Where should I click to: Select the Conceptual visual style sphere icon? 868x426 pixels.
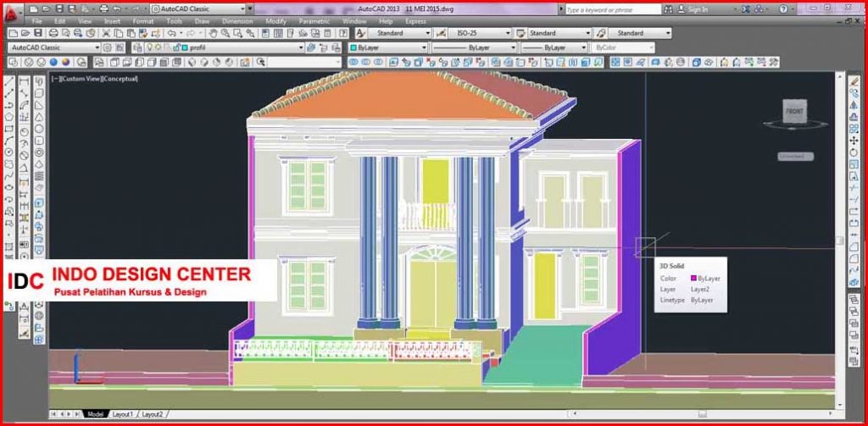66,62
